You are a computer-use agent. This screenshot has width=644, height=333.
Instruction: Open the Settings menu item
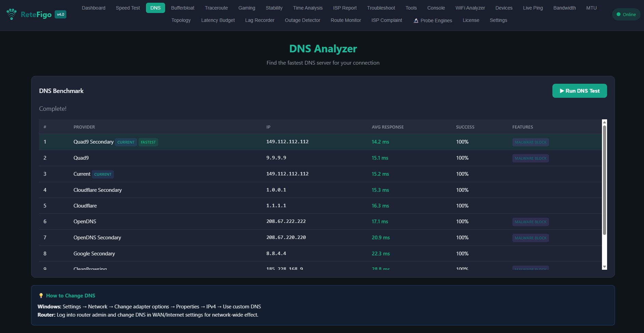(498, 20)
